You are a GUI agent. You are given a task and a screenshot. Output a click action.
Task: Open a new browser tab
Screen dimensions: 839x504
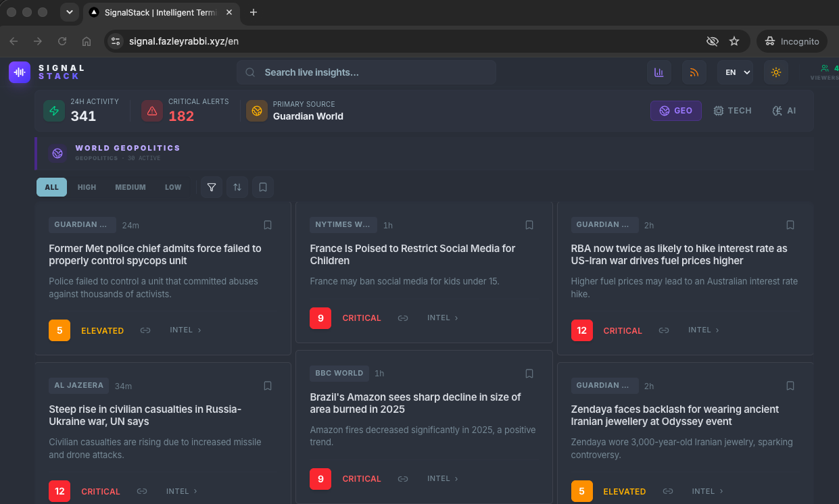pyautogui.click(x=254, y=12)
